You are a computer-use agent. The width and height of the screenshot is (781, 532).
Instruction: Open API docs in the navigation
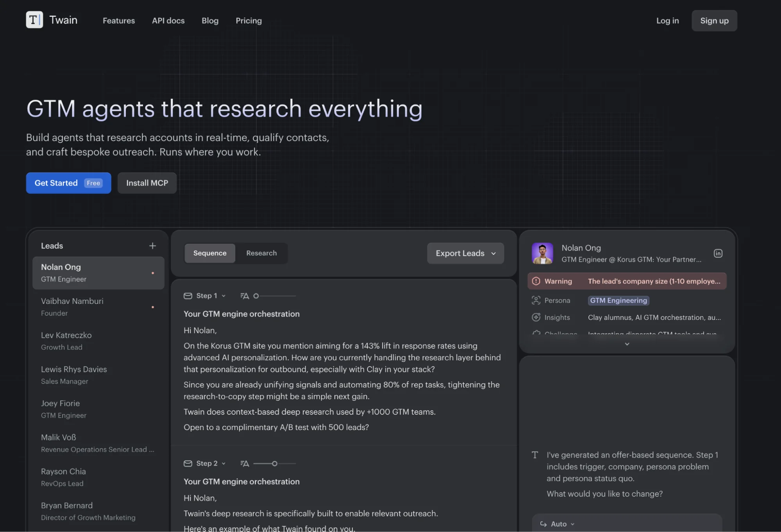pyautogui.click(x=168, y=20)
